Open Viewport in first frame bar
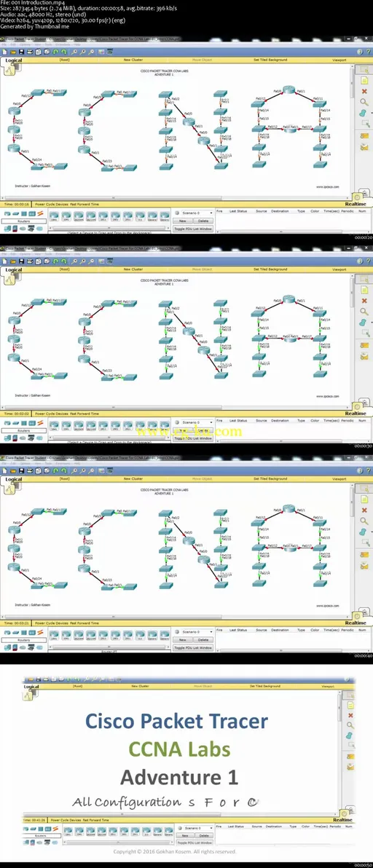 coord(339,60)
